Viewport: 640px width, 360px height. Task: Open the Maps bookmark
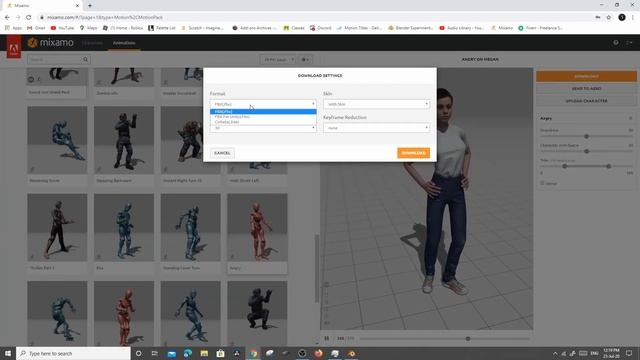[x=89, y=28]
